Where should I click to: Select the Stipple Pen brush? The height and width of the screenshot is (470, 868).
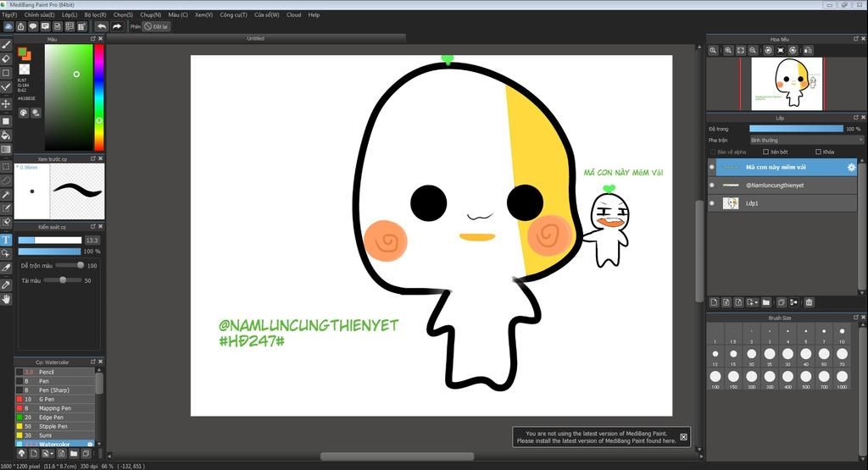[x=55, y=426]
